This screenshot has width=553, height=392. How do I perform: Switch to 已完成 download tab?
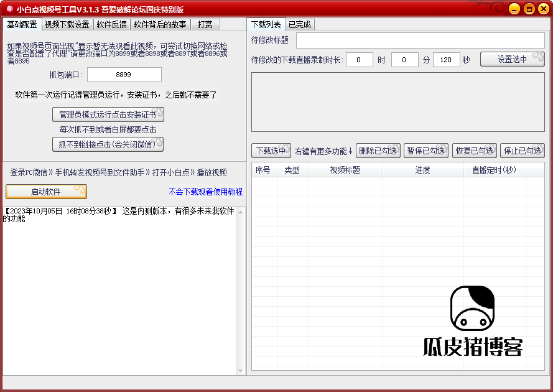point(300,25)
